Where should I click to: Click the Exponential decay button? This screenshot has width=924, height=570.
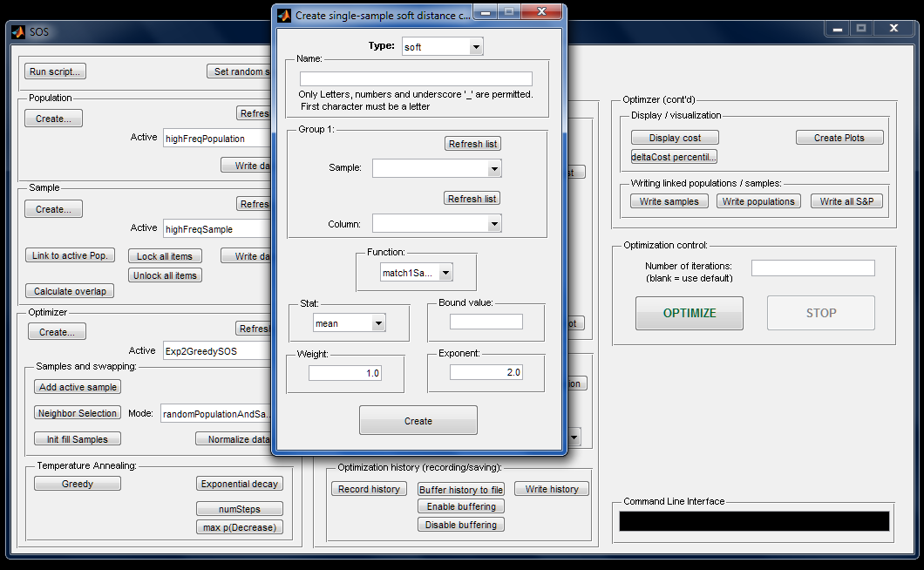click(x=240, y=484)
